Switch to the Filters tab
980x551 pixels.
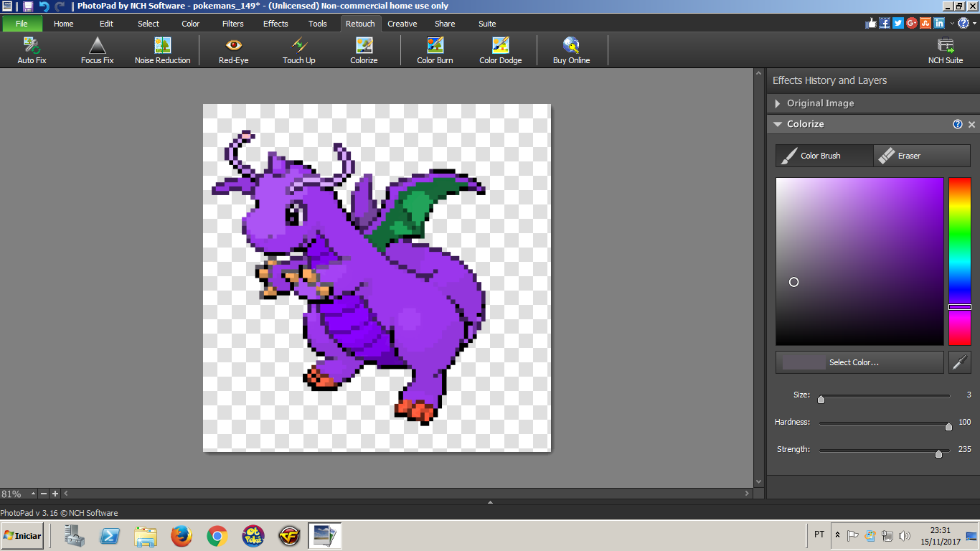(233, 24)
